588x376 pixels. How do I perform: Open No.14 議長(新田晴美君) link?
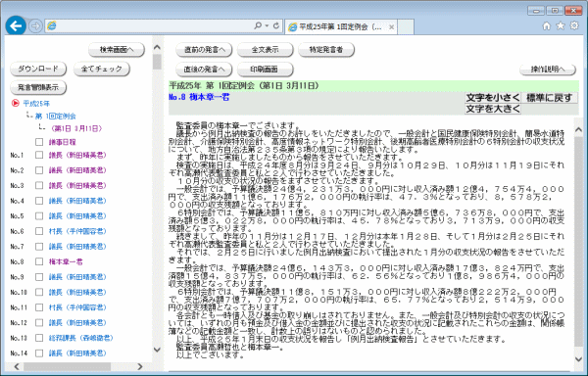[x=77, y=353]
